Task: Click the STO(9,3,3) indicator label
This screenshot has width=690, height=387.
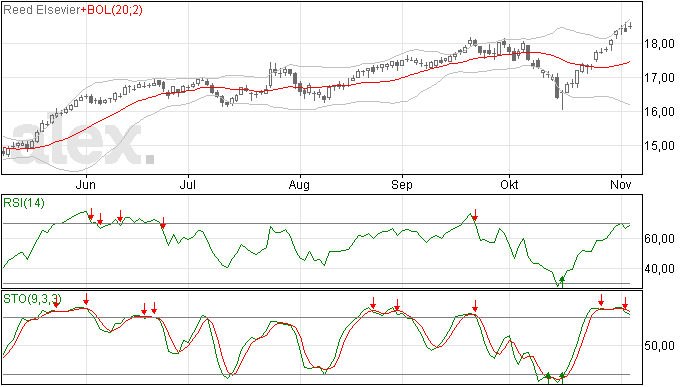Action: 32,299
